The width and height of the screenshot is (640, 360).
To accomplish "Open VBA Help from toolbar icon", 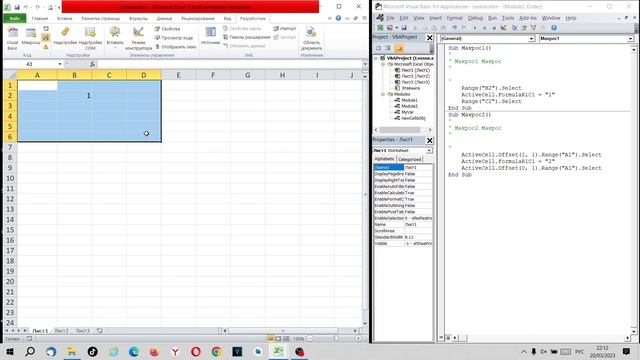I will coord(554,28).
